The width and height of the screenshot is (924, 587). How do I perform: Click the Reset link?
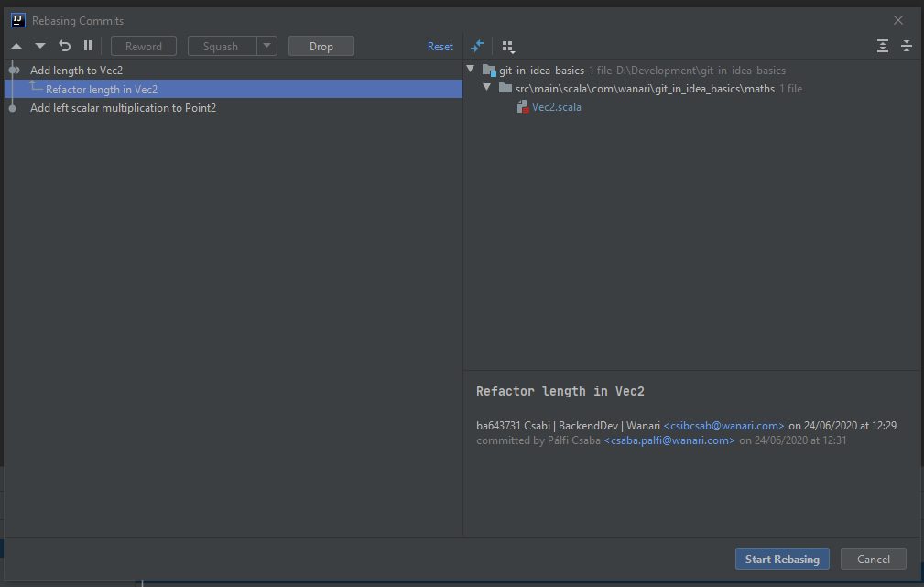point(440,47)
